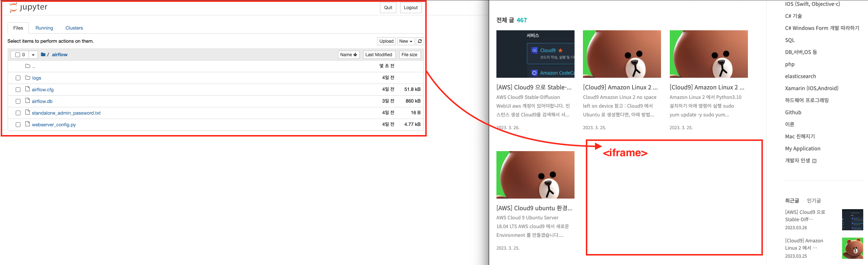Viewport: 868px width, 265px height.
Task: Switch to the Files tab
Action: [18, 28]
